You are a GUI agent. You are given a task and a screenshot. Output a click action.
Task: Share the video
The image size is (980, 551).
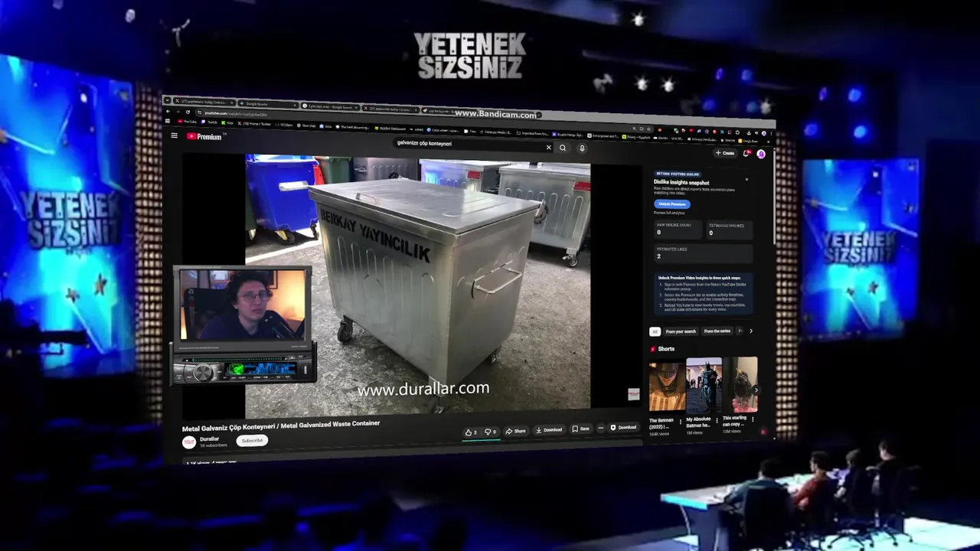[515, 431]
